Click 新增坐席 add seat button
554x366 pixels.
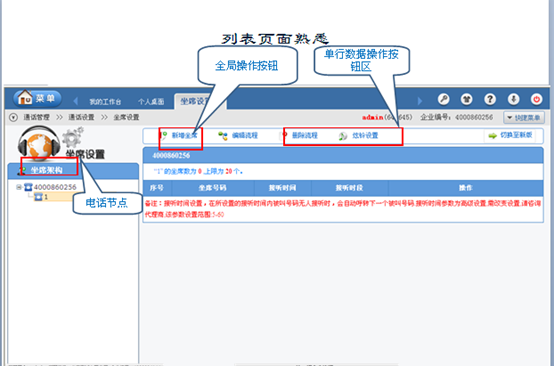coord(180,136)
